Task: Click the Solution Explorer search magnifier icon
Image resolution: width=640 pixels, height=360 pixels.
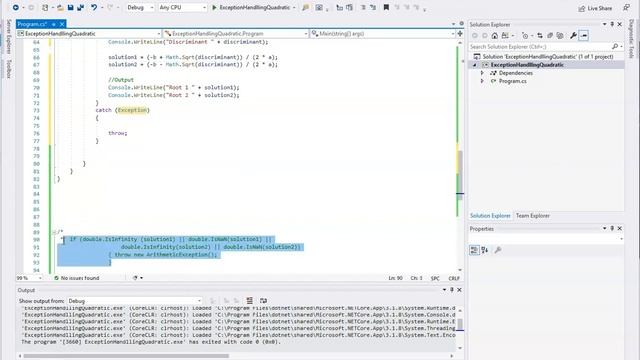Action: [x=615, y=47]
